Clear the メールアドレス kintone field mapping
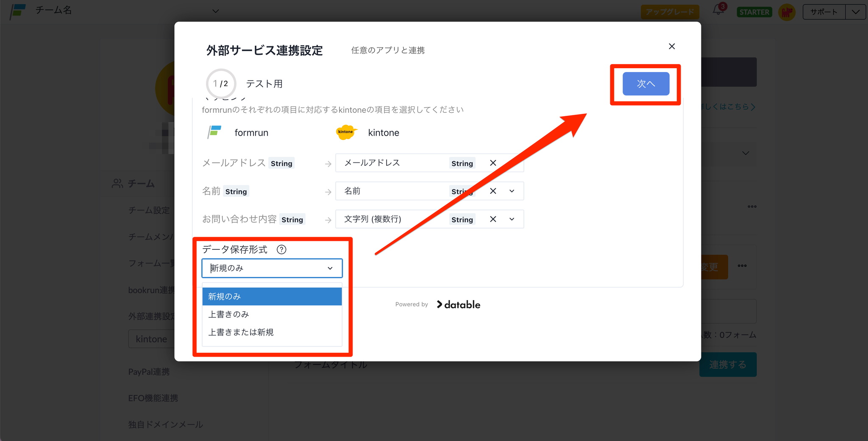The width and height of the screenshot is (868, 441). pyautogui.click(x=493, y=163)
